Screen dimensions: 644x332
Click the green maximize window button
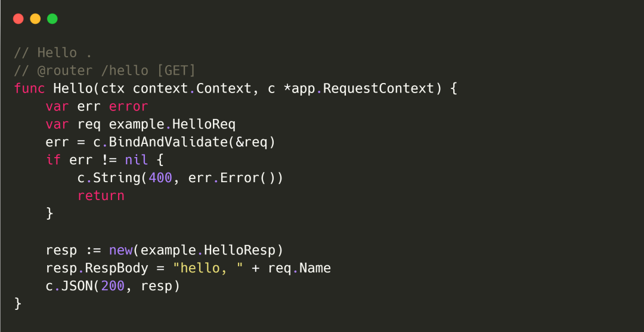click(52, 19)
